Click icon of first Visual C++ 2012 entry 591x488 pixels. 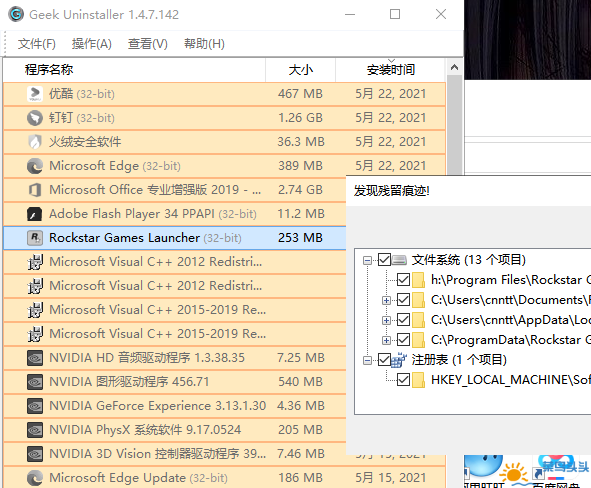[x=35, y=262]
